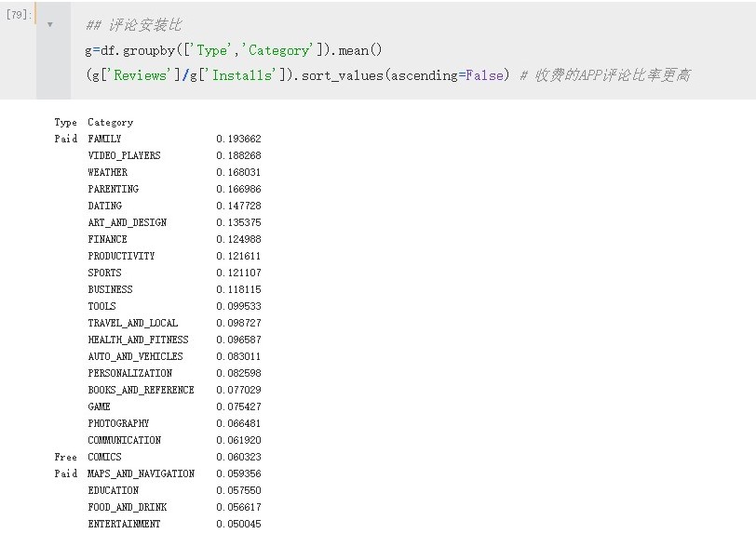Select the Paid label beside MAPS_AND_NAVIGATION

[65, 473]
